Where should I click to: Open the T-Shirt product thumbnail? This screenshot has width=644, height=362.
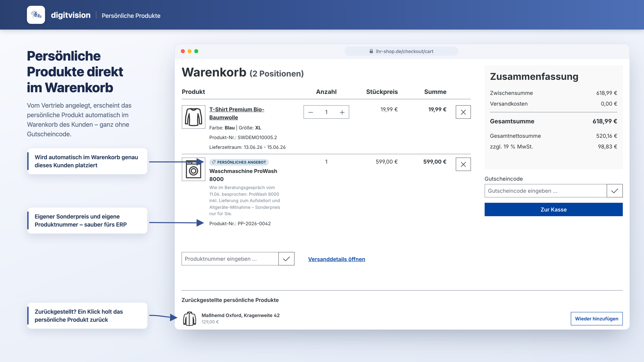coord(194,117)
